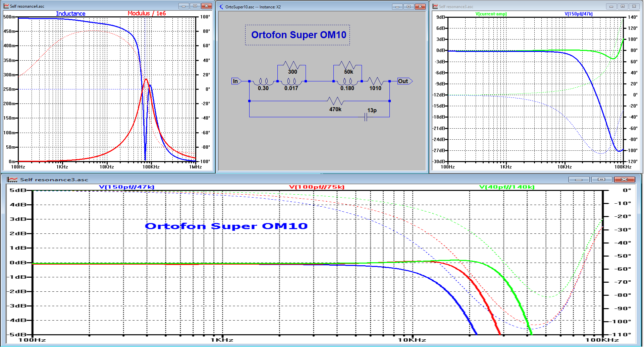644x348 pixels.
Task: Select the 0.30 inductor in the schematic
Action: pyautogui.click(x=263, y=81)
